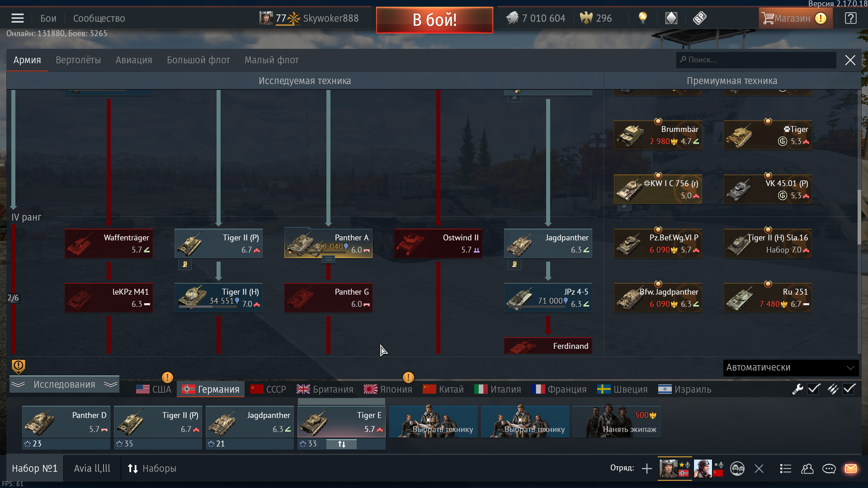The height and width of the screenshot is (488, 868).
Task: Collapse the Исследования panel
Action: pos(64,385)
